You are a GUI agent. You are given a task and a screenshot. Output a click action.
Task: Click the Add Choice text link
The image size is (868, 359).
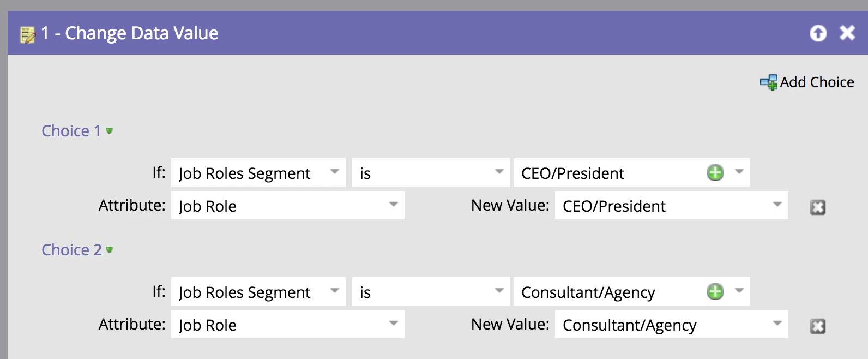[817, 82]
